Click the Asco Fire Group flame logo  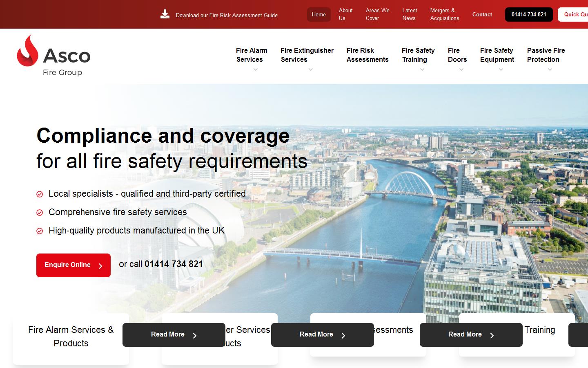click(27, 52)
